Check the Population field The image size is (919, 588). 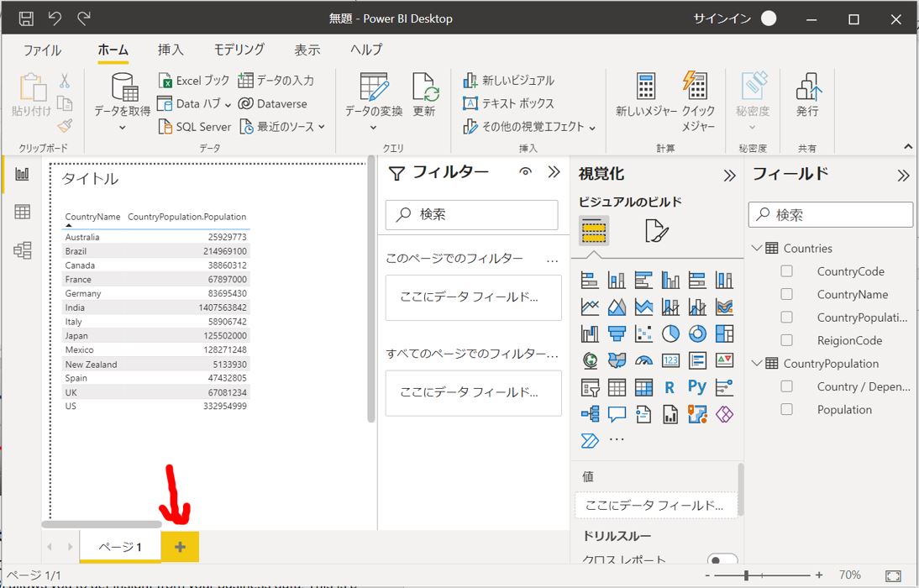[x=786, y=409]
